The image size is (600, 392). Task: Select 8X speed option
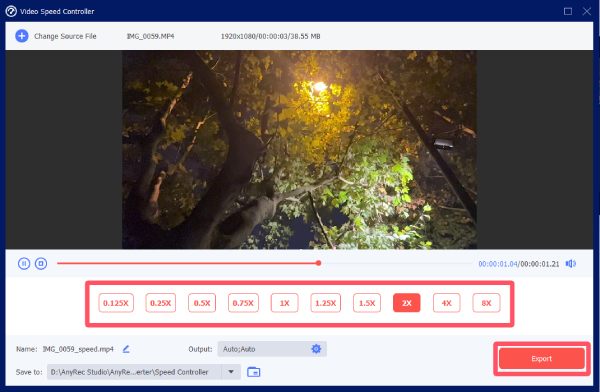[486, 303]
